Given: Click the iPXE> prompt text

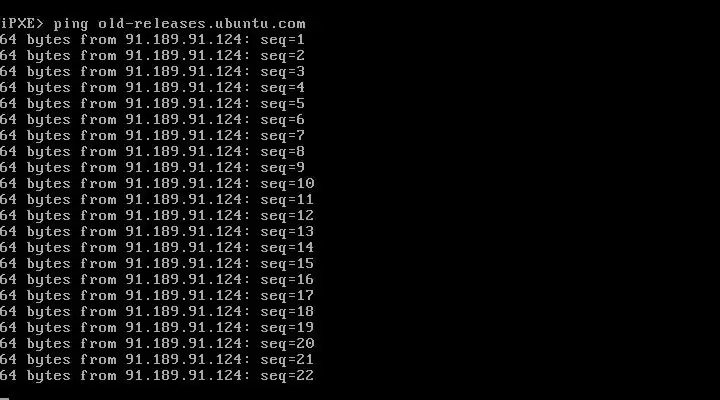Looking at the screenshot, I should click(22, 24).
